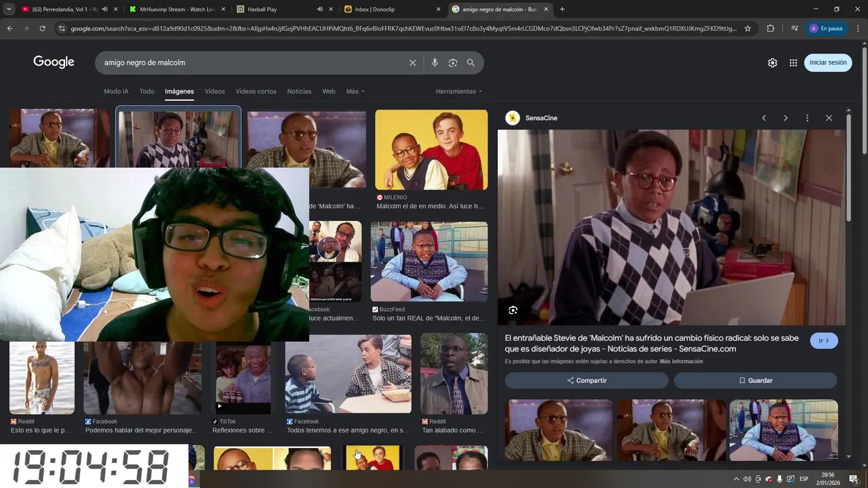The image size is (868, 488).
Task: Open the Más información link
Action: pos(681,361)
